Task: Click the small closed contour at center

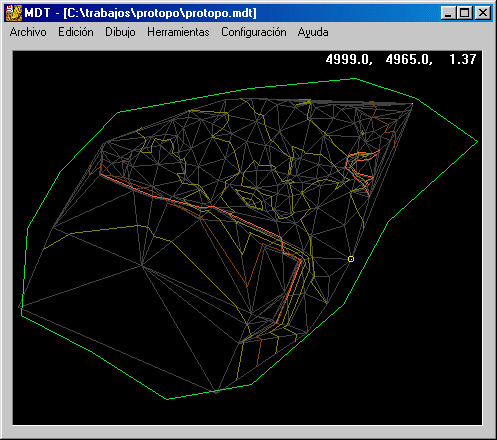Action: 253,202
